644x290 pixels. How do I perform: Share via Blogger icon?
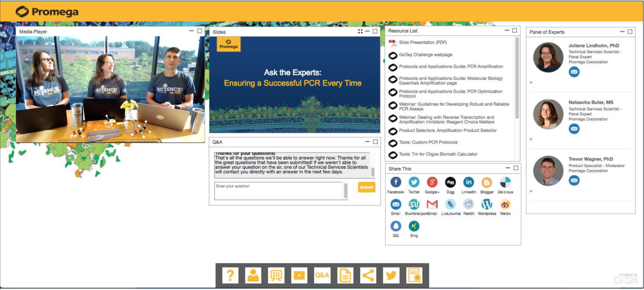click(x=487, y=182)
